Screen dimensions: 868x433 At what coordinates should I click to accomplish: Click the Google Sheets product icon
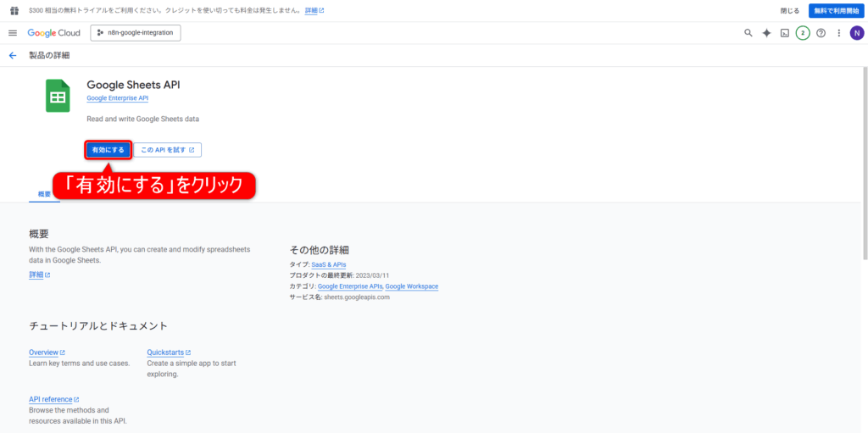pyautogui.click(x=58, y=96)
